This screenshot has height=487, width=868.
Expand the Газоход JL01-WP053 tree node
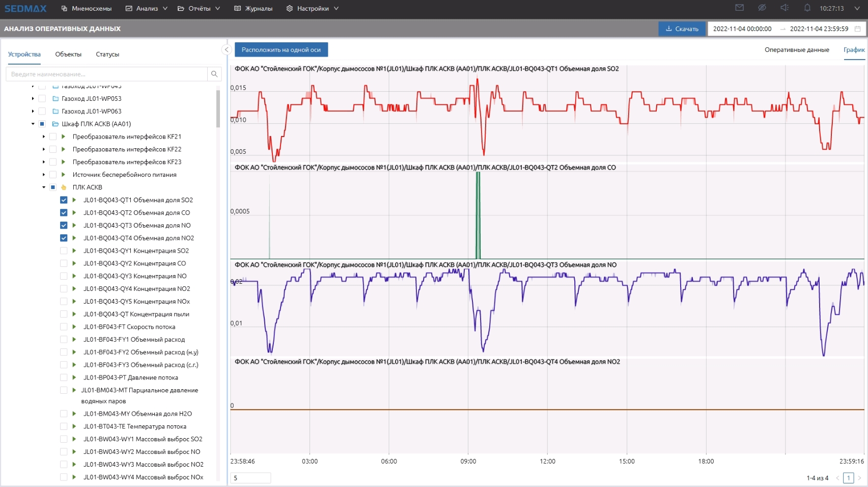(33, 99)
